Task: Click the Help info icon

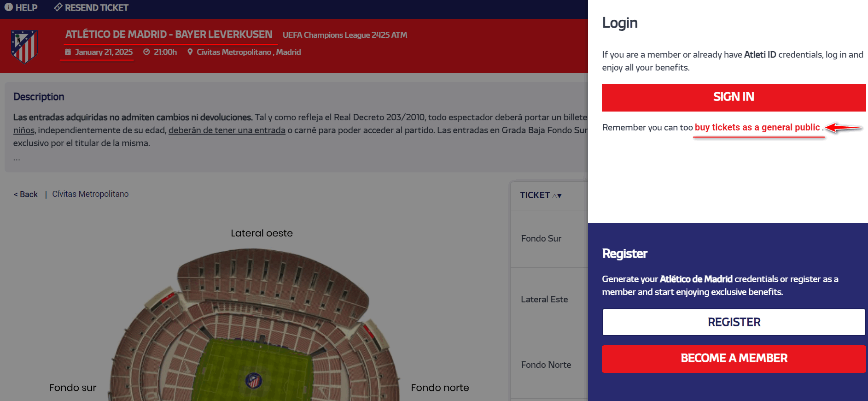Action: [x=8, y=7]
